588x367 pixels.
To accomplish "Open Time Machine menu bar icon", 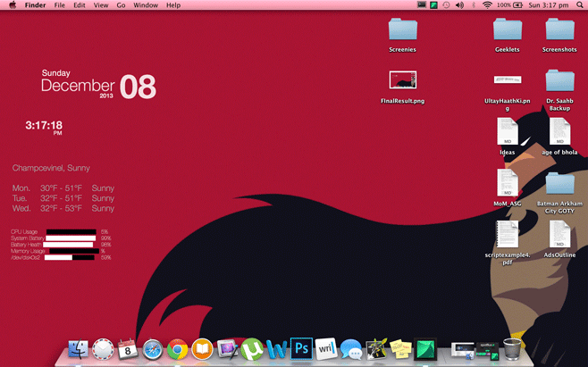I will point(446,5).
